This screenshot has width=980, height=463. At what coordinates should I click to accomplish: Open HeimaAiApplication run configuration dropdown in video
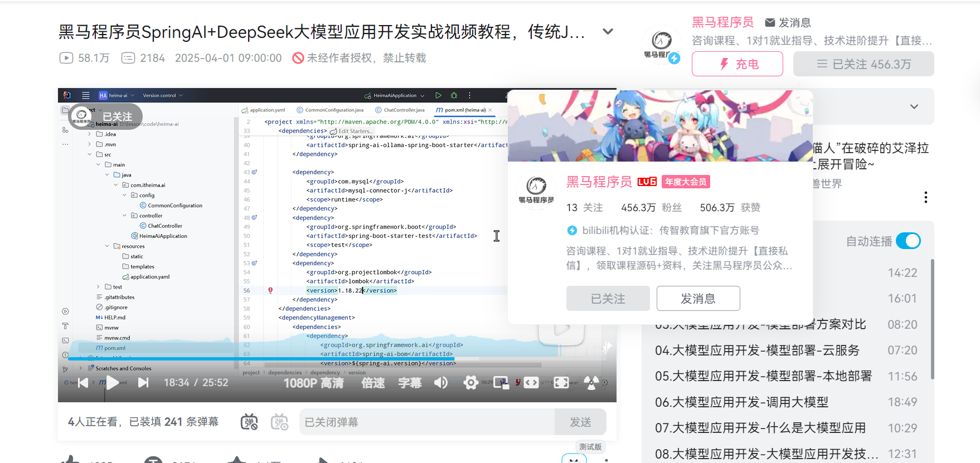click(395, 95)
